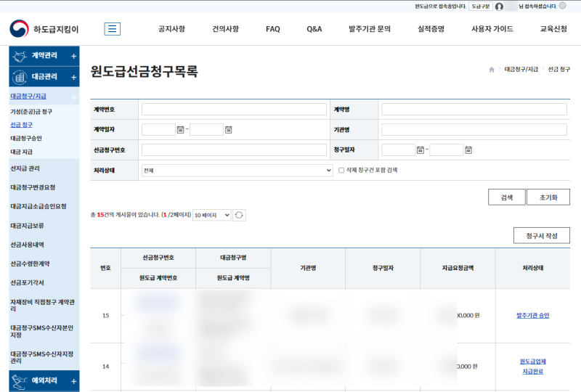Viewport: 581px width, 392px height.
Task: Open calendar for 청구일자 end date
Action: pyautogui.click(x=468, y=150)
